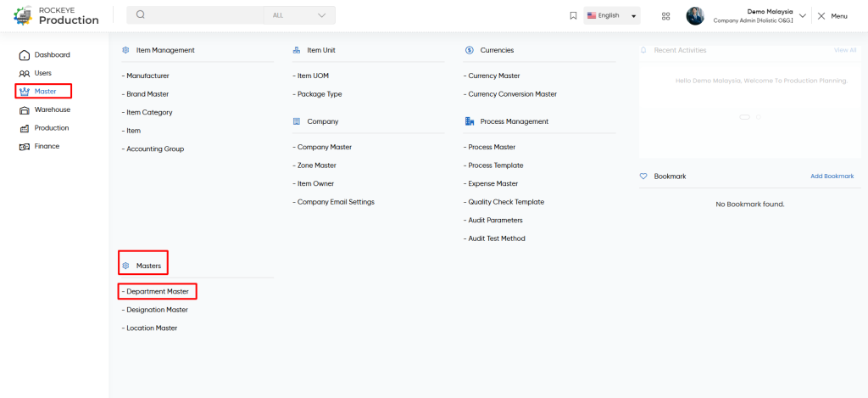868x398 pixels.
Task: Expand the Demo Malaysia user chevron
Action: (802, 16)
